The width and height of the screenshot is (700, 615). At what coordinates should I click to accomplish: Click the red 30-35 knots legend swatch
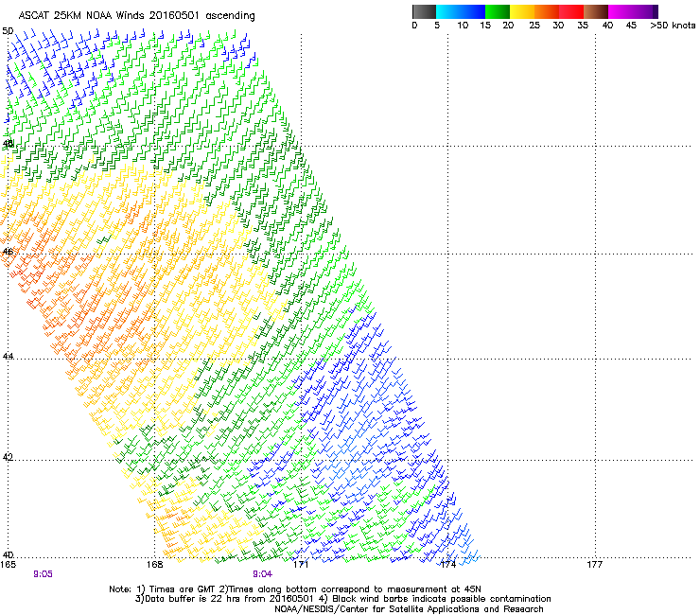571,11
